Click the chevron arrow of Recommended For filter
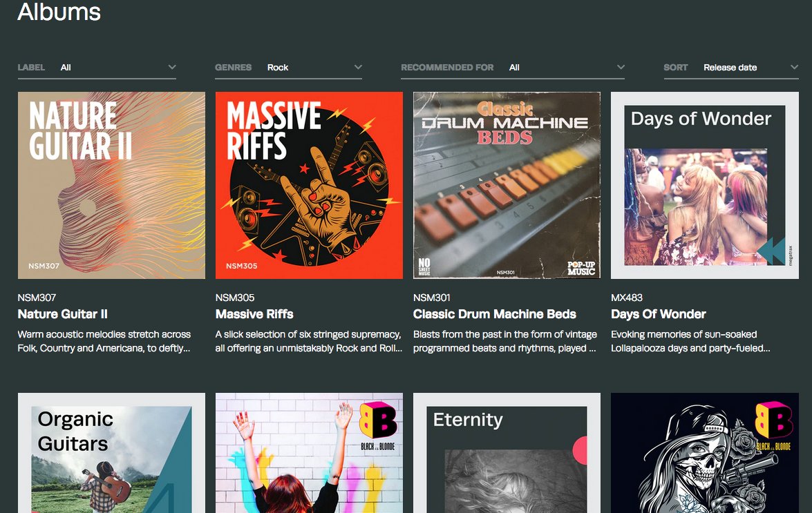Viewport: 812px width, 513px height. click(621, 67)
